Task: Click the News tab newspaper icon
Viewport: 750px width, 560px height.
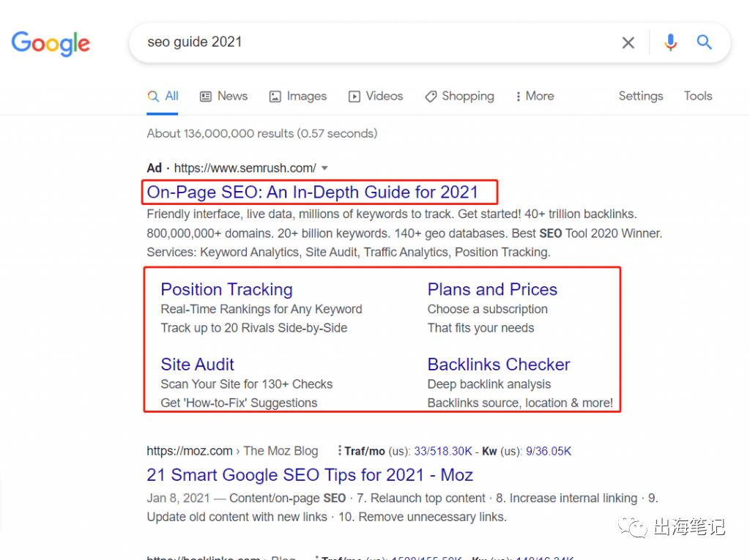Action: (206, 97)
